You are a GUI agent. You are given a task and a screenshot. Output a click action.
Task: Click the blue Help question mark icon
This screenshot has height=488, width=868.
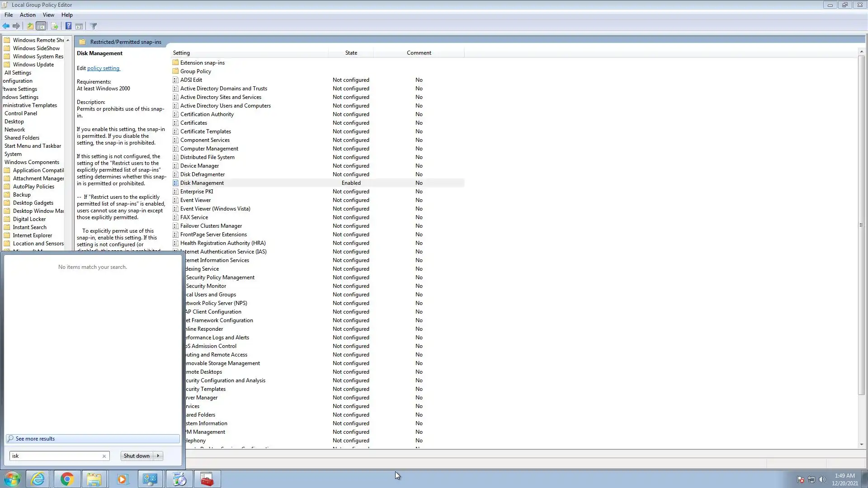point(68,26)
